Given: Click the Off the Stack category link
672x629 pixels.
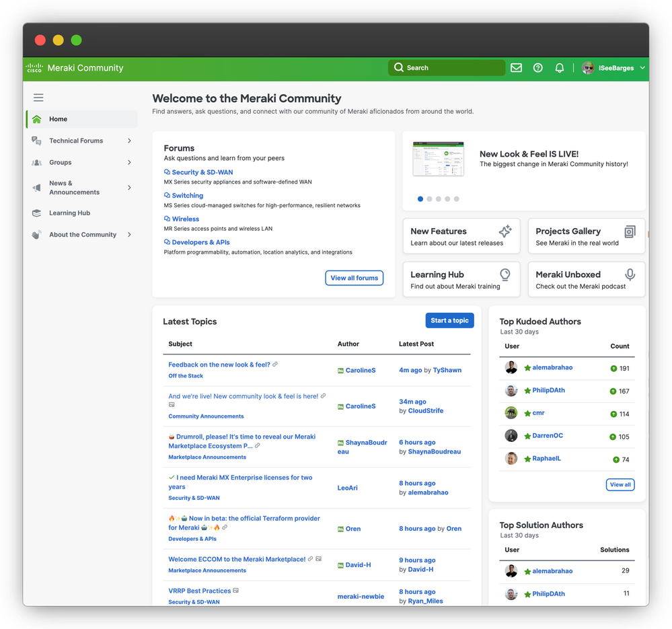Looking at the screenshot, I should coord(186,376).
